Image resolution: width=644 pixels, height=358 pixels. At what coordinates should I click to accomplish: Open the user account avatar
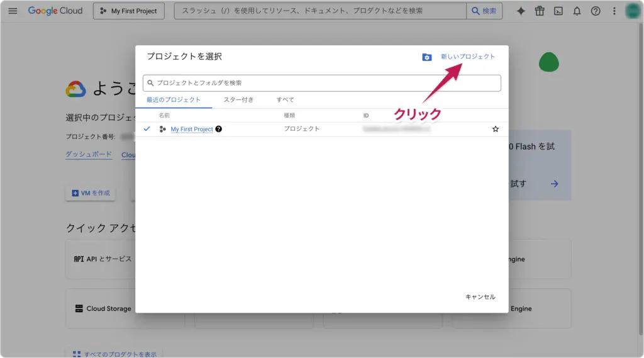coord(633,11)
